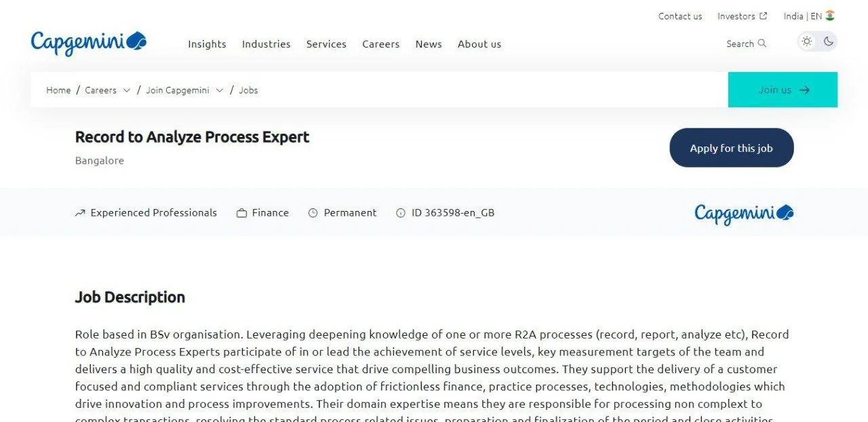Screen dimensions: 868x422
Task: Open the Contact us link
Action: pos(680,16)
